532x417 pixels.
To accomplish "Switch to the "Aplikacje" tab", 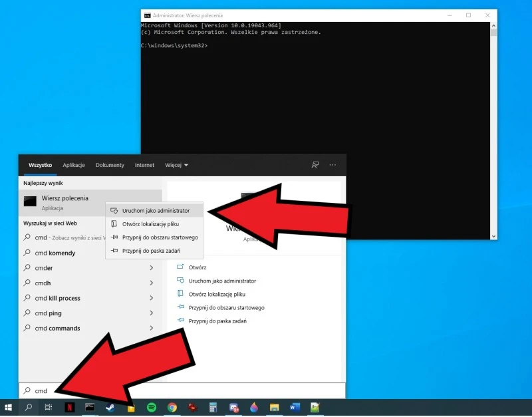I will pyautogui.click(x=73, y=165).
